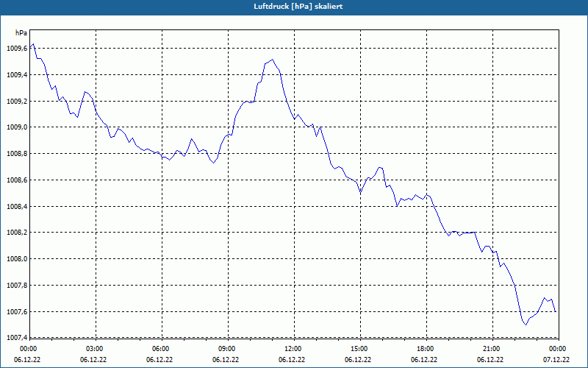Click the 18:00 time axis label
The image size is (588, 368).
point(425,349)
